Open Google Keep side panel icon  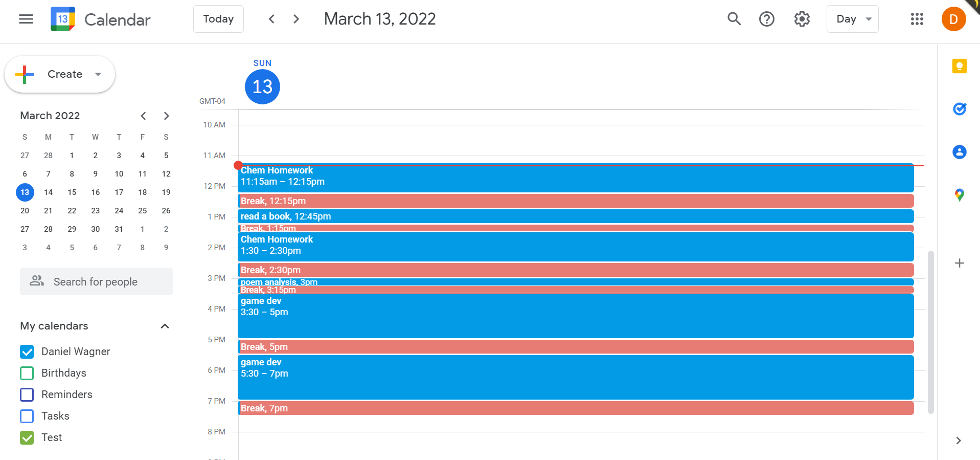(960, 66)
